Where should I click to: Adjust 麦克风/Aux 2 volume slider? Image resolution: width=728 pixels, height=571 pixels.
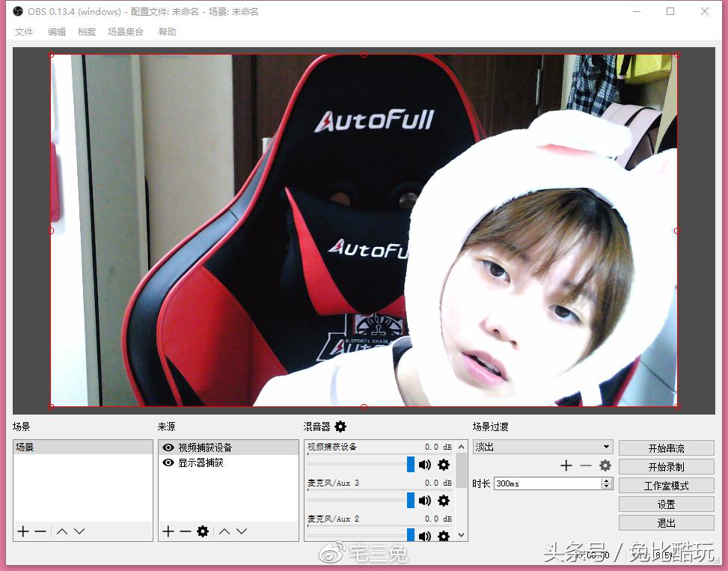pos(411,535)
